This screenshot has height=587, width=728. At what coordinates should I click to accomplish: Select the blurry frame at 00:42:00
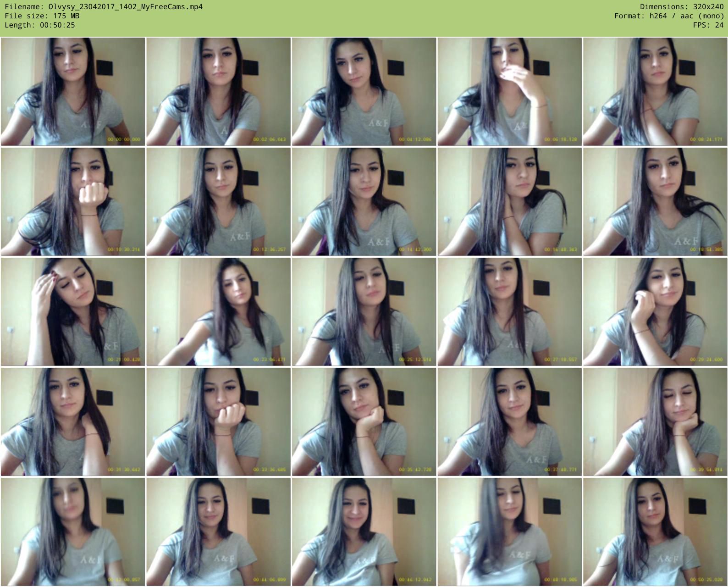click(73, 532)
